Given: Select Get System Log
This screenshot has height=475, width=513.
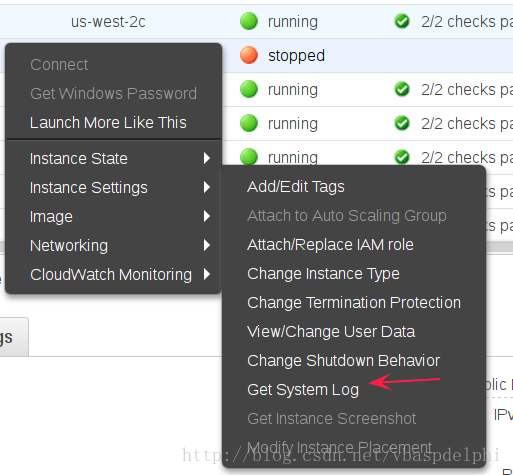Looking at the screenshot, I should point(303,390).
